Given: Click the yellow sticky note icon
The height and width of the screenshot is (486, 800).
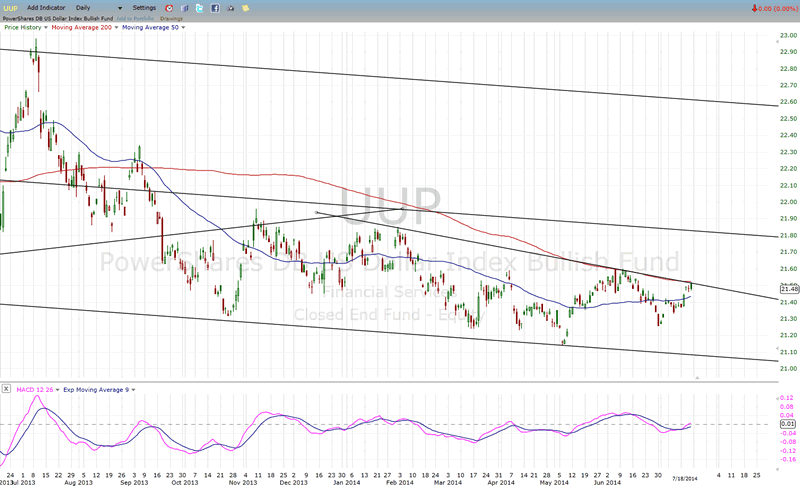Looking at the screenshot, I should (245, 8).
